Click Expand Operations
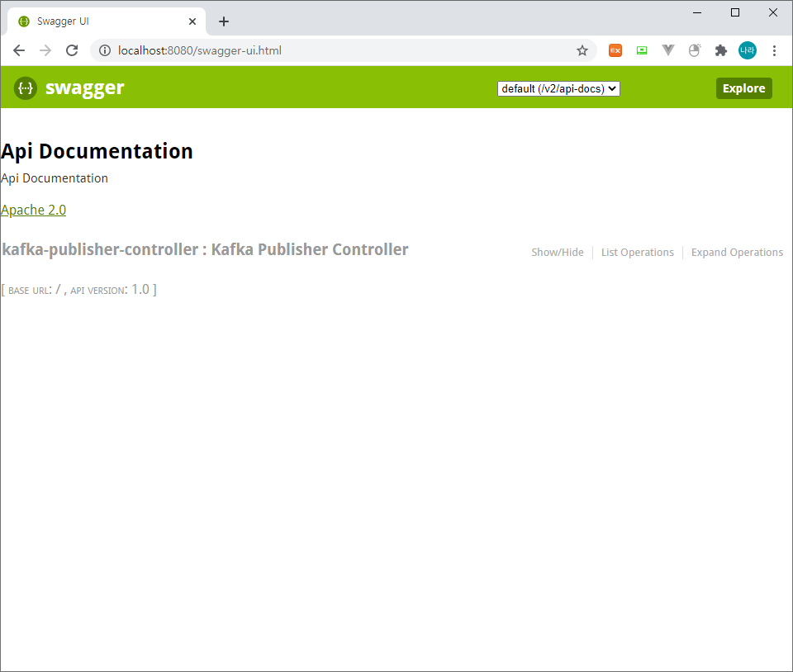Image resolution: width=793 pixels, height=672 pixels. 737,252
